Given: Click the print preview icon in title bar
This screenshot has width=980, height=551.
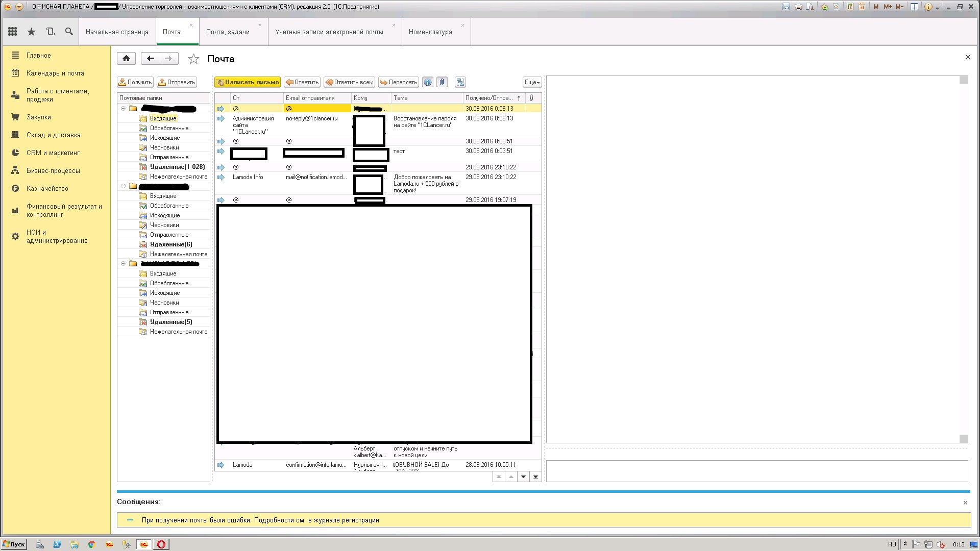Looking at the screenshot, I should pyautogui.click(x=810, y=7).
